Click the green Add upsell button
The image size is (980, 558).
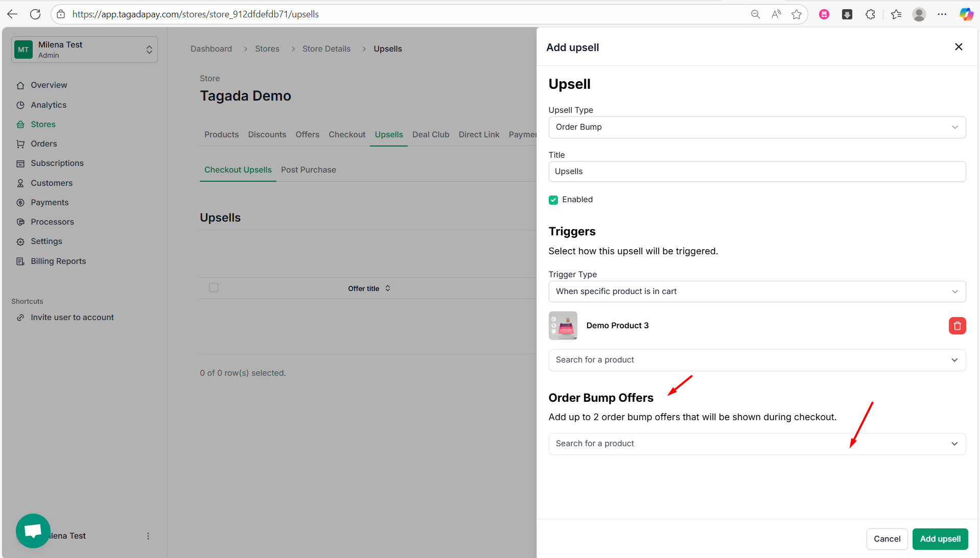940,539
